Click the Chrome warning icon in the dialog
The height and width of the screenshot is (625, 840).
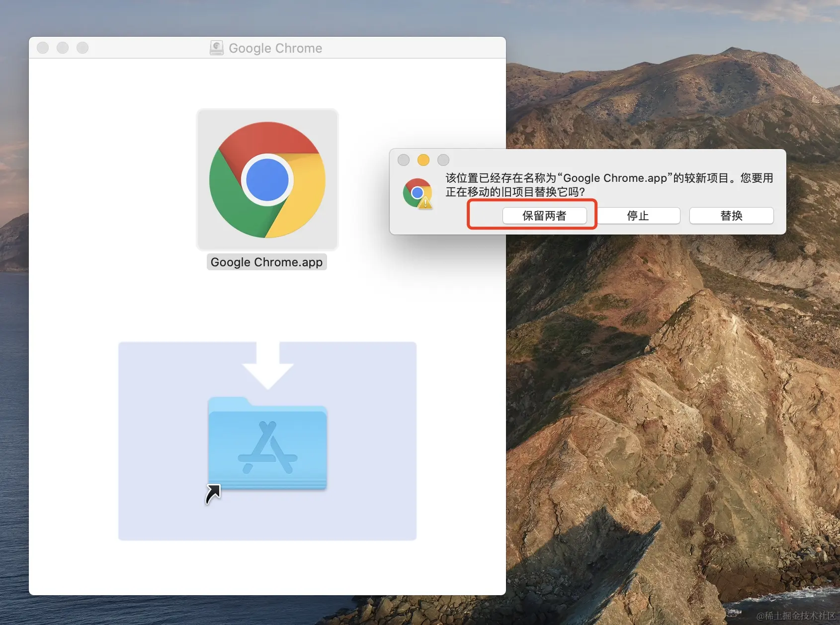tap(418, 193)
